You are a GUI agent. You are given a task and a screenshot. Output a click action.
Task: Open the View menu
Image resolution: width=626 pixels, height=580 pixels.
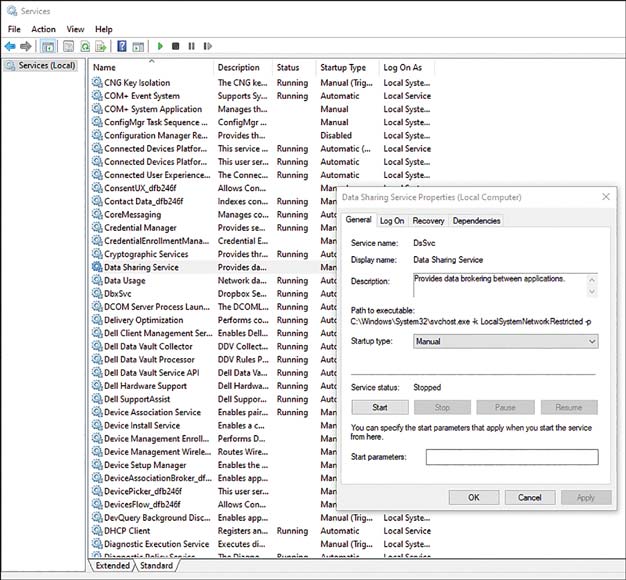pos(75,29)
